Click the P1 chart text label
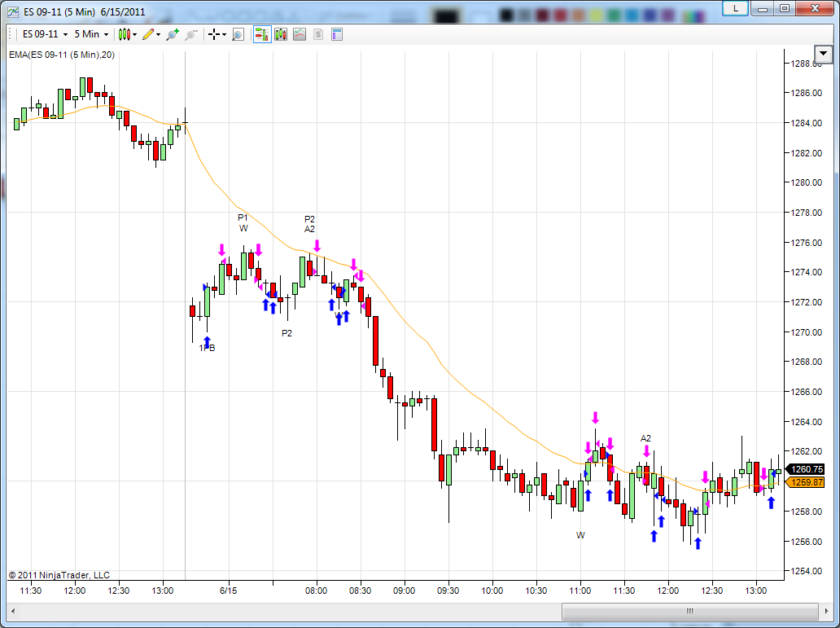The height and width of the screenshot is (628, 840). tap(243, 217)
